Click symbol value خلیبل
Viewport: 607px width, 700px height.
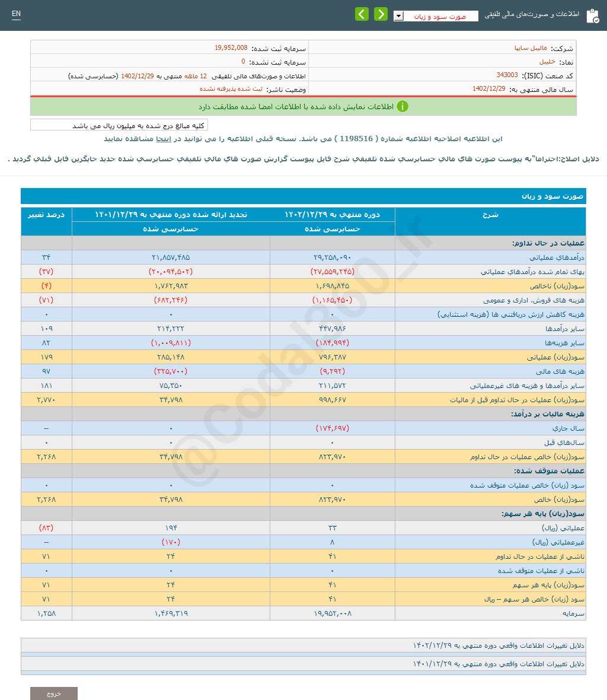[x=547, y=62]
